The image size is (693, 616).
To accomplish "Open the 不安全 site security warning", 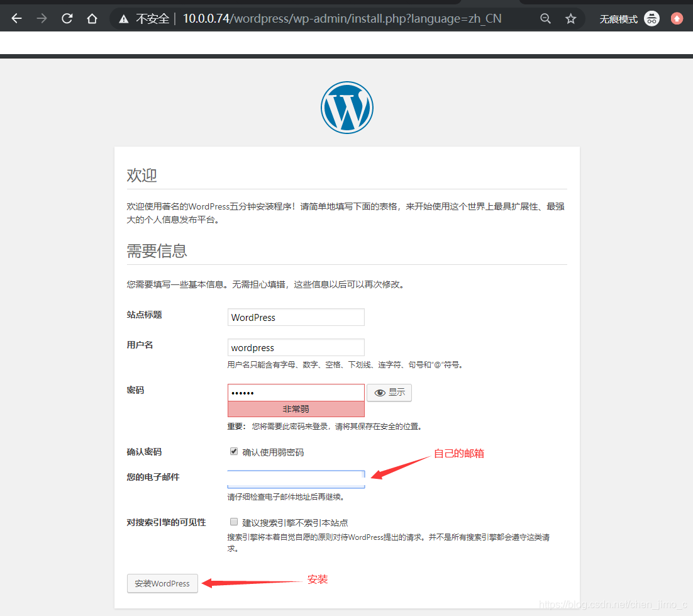I will click(144, 19).
